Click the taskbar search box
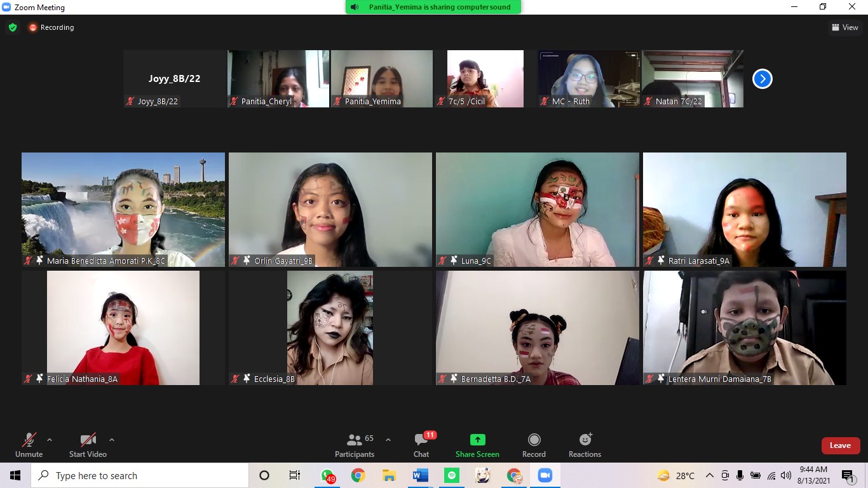The height and width of the screenshot is (488, 868). tap(140, 475)
